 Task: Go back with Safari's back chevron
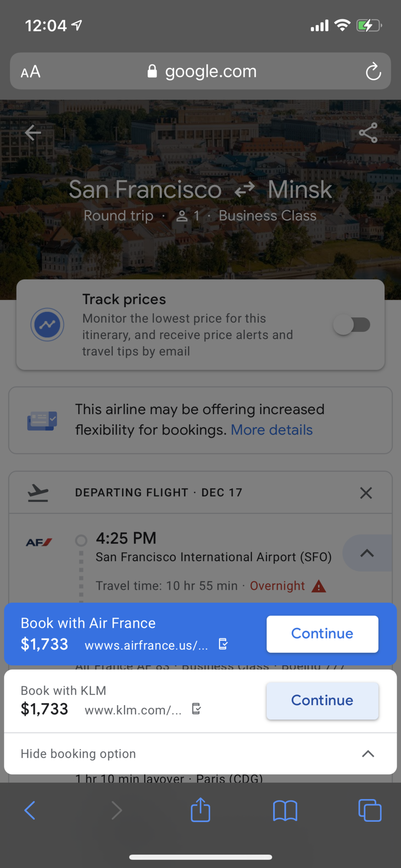click(x=30, y=810)
